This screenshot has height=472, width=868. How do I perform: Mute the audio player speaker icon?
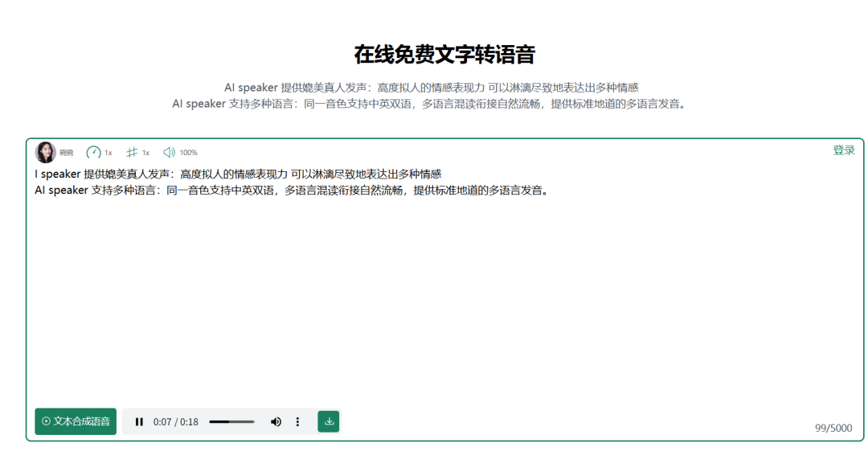(x=276, y=421)
